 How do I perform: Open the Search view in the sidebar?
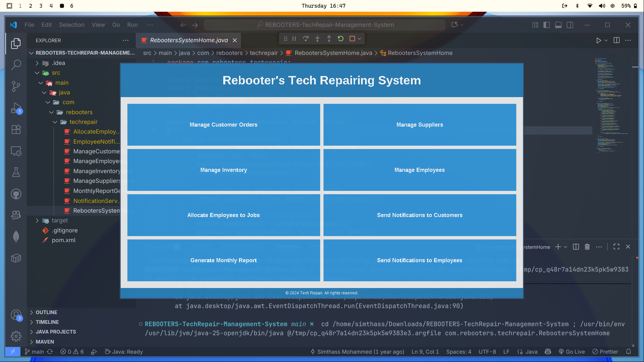click(16, 65)
